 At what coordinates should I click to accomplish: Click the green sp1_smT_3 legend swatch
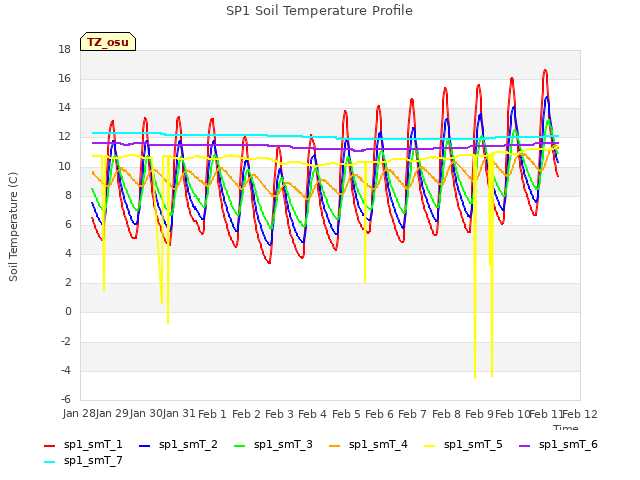(240, 446)
